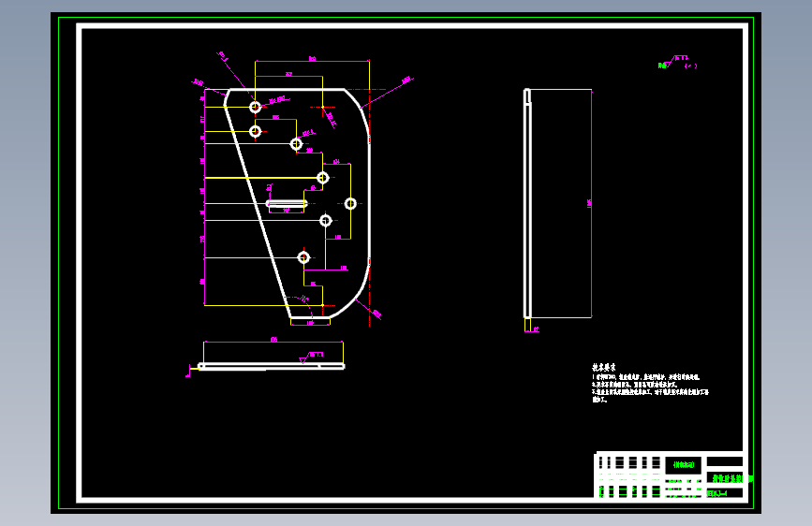Click the elongated slot in the plate view
Image resolution: width=812 pixels, height=526 pixels.
pyautogui.click(x=287, y=203)
